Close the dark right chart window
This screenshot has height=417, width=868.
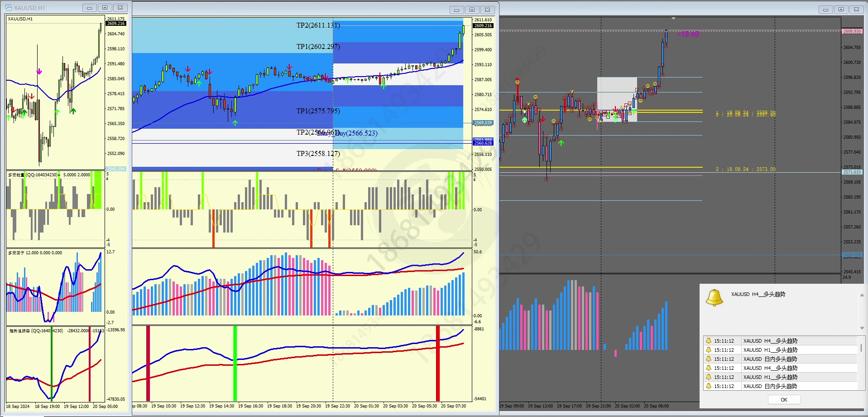click(856, 10)
